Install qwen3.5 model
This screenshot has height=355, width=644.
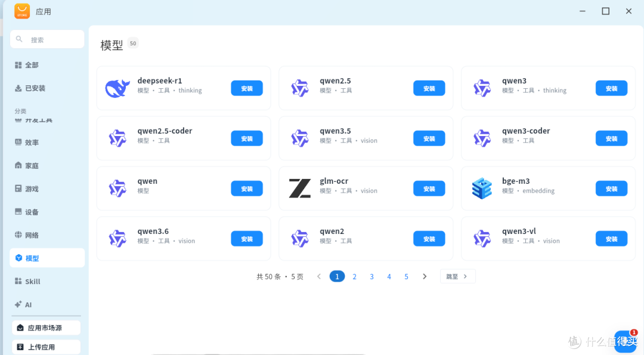coord(429,138)
